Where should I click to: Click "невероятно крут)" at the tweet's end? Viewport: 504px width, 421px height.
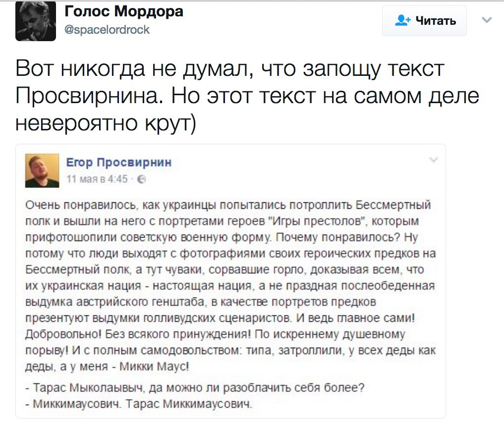click(x=106, y=120)
